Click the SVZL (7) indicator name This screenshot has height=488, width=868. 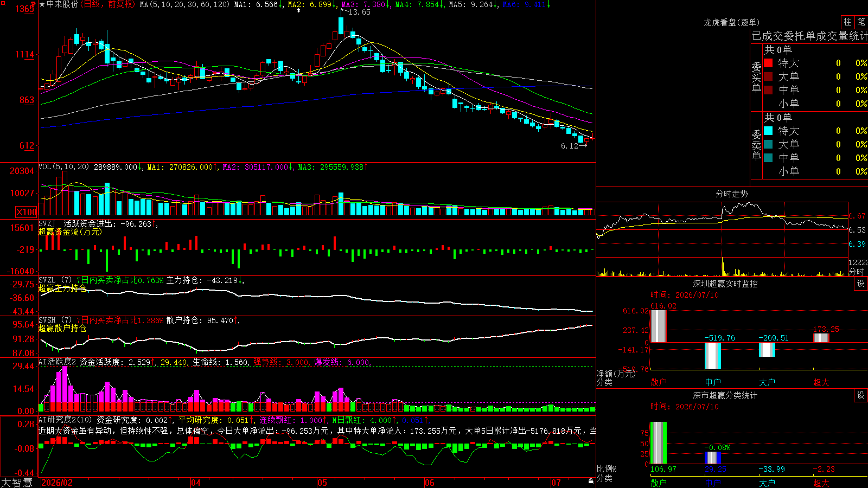(x=55, y=280)
